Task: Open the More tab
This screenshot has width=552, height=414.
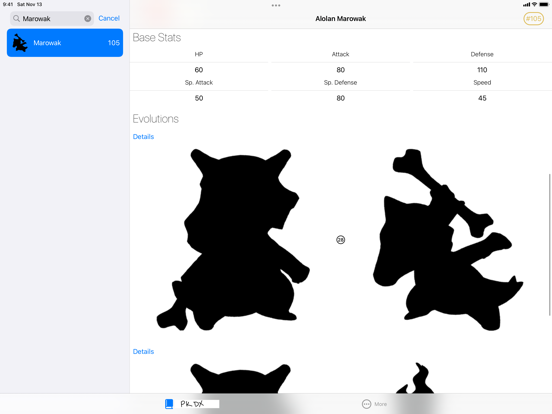Action: tap(375, 404)
